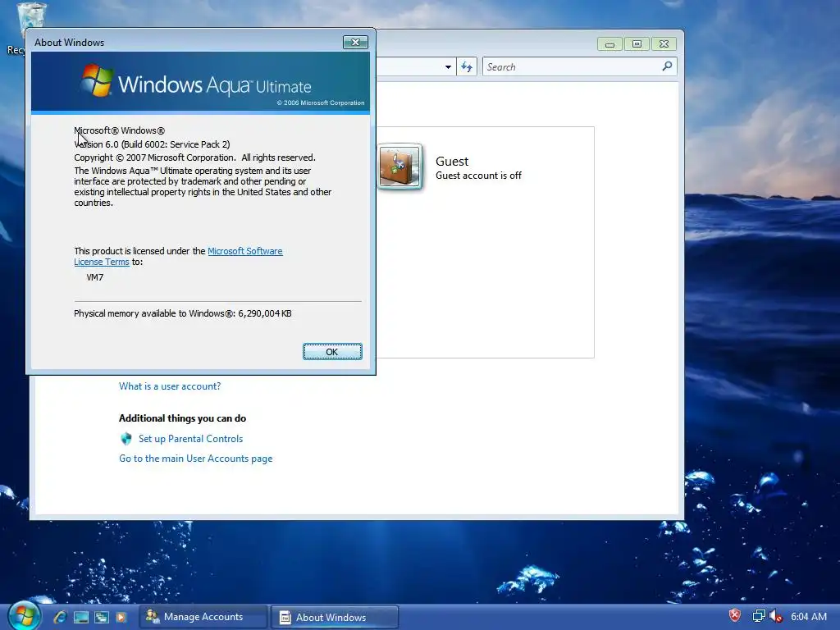Screen dimensions: 840x630
Task: Open the License Terms link
Action: click(x=101, y=262)
